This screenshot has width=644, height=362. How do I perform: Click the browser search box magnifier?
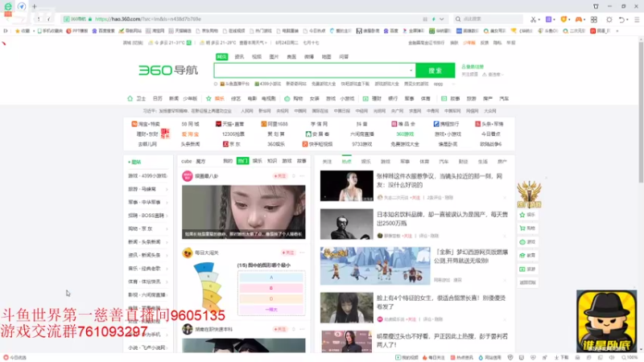coord(458,19)
